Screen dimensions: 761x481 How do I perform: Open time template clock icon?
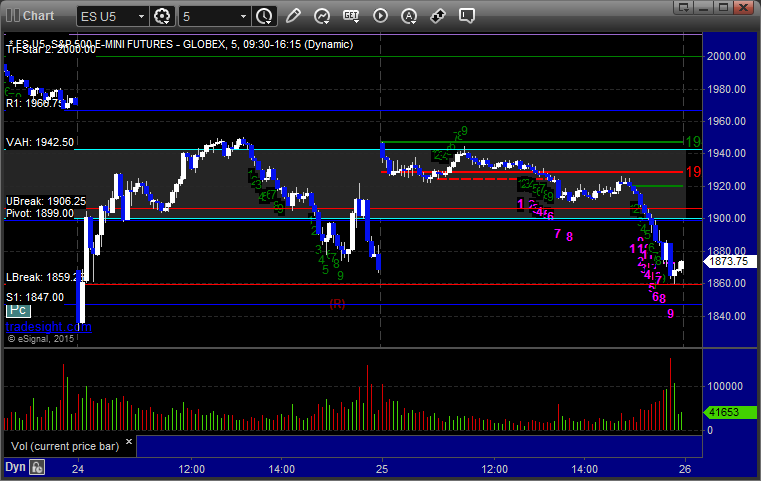(265, 16)
